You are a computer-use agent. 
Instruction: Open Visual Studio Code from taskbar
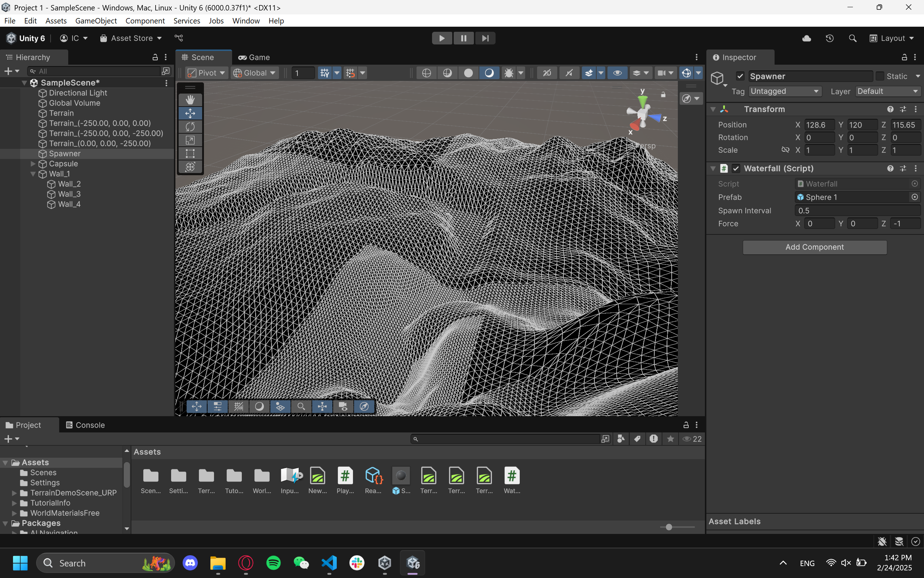(329, 563)
